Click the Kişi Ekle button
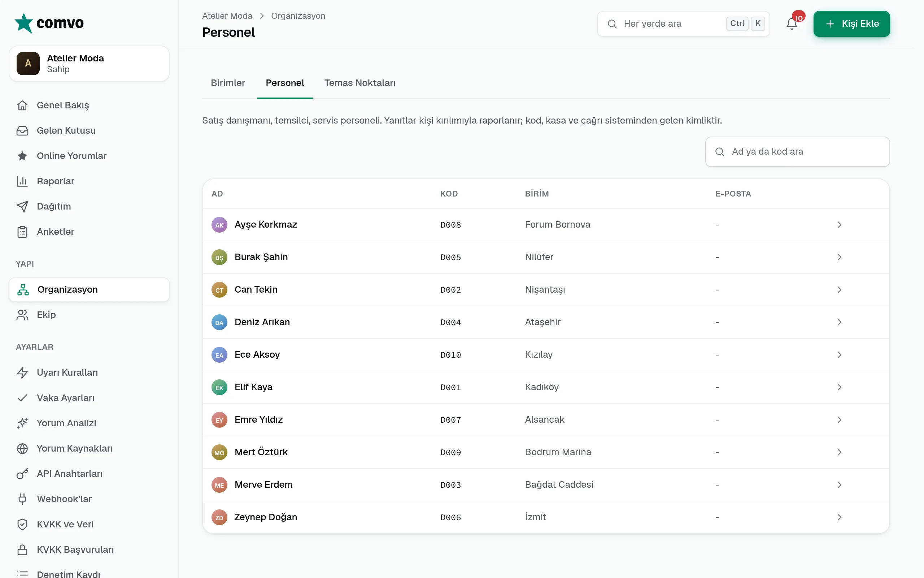Screen dimensions: 924x578 click(x=851, y=24)
